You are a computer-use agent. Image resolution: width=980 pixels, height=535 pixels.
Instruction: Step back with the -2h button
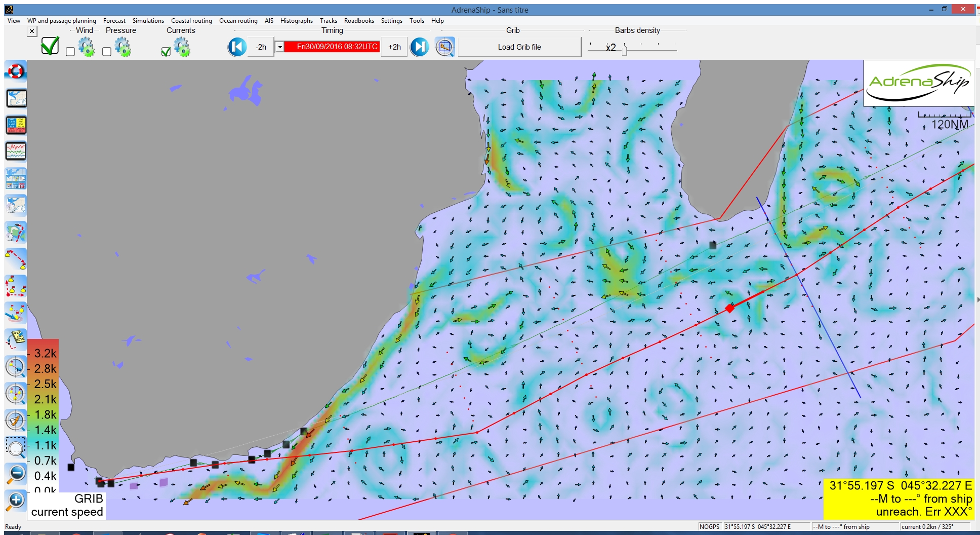pos(261,47)
